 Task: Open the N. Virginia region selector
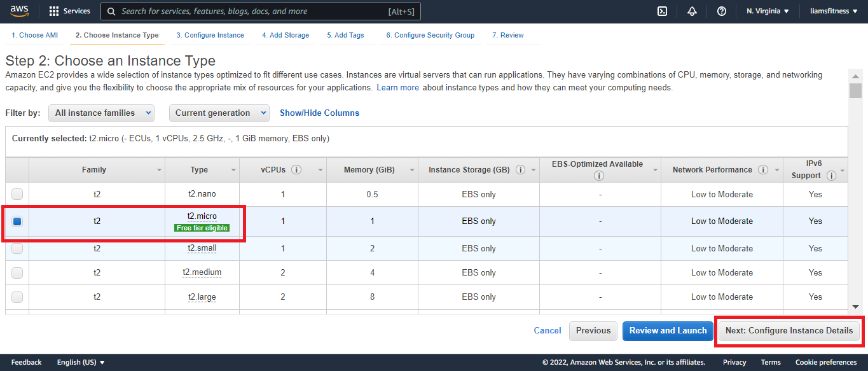click(768, 11)
